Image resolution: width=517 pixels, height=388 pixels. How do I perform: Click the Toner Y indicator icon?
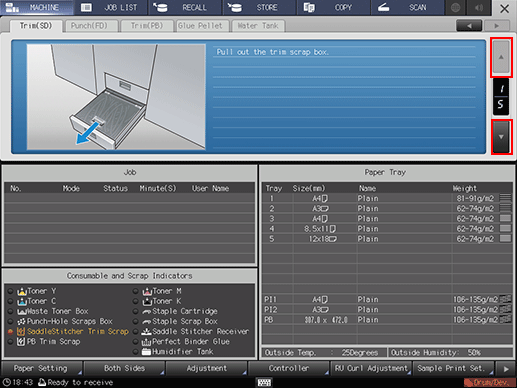point(22,292)
